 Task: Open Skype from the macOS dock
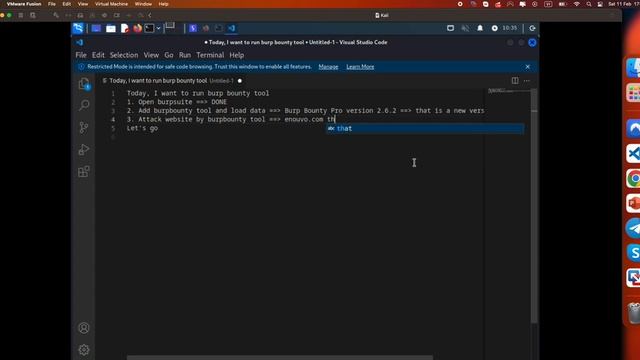pyautogui.click(x=633, y=253)
